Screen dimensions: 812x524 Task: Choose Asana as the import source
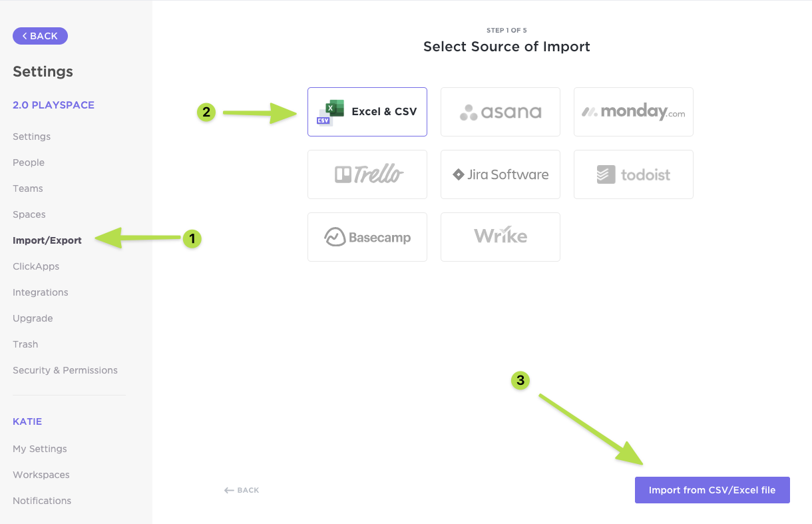tap(500, 111)
